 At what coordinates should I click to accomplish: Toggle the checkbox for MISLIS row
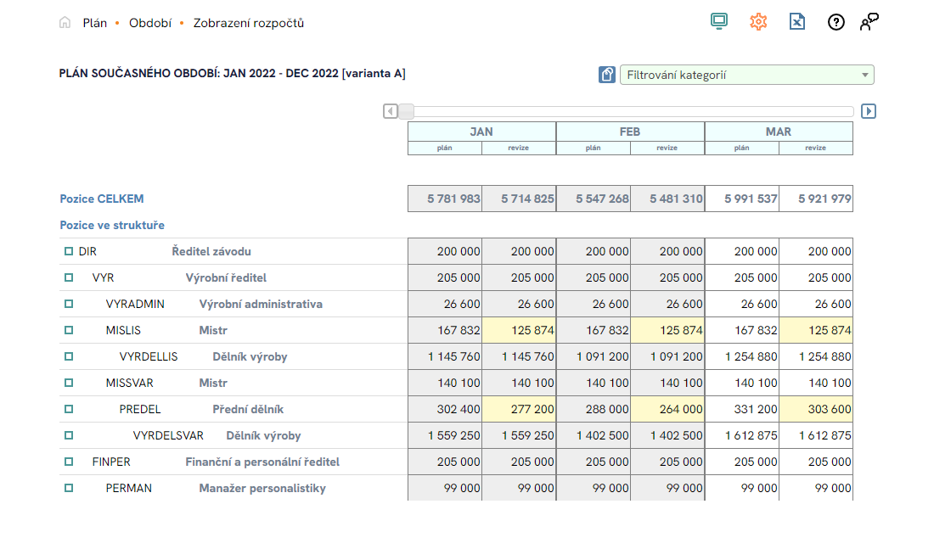point(69,330)
